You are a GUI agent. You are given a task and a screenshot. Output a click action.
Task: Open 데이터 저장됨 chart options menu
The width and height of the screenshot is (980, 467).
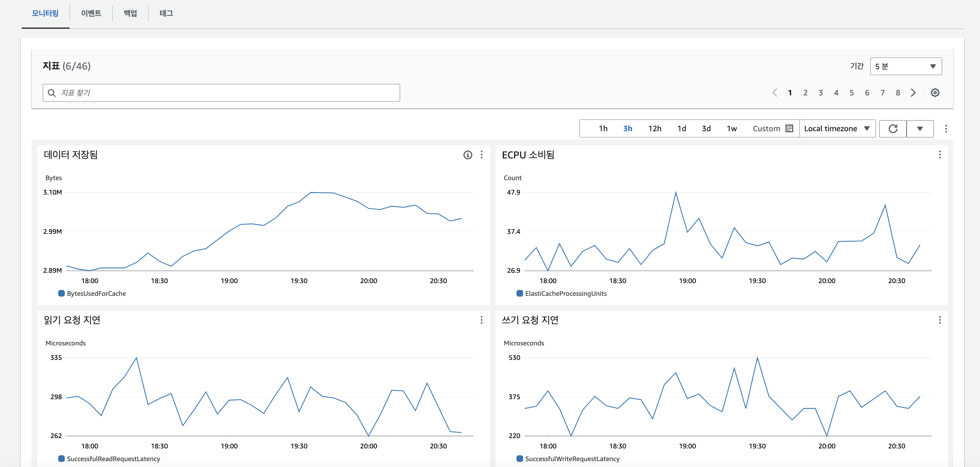[x=481, y=155]
